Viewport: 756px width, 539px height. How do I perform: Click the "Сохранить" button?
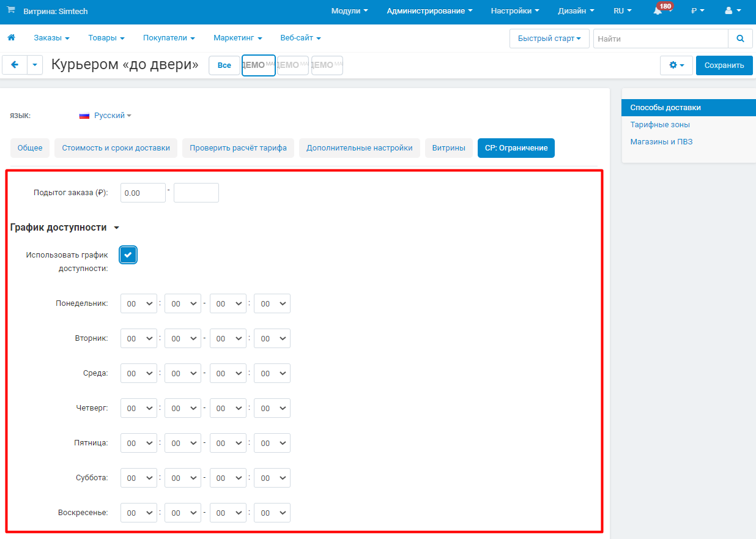coord(724,65)
